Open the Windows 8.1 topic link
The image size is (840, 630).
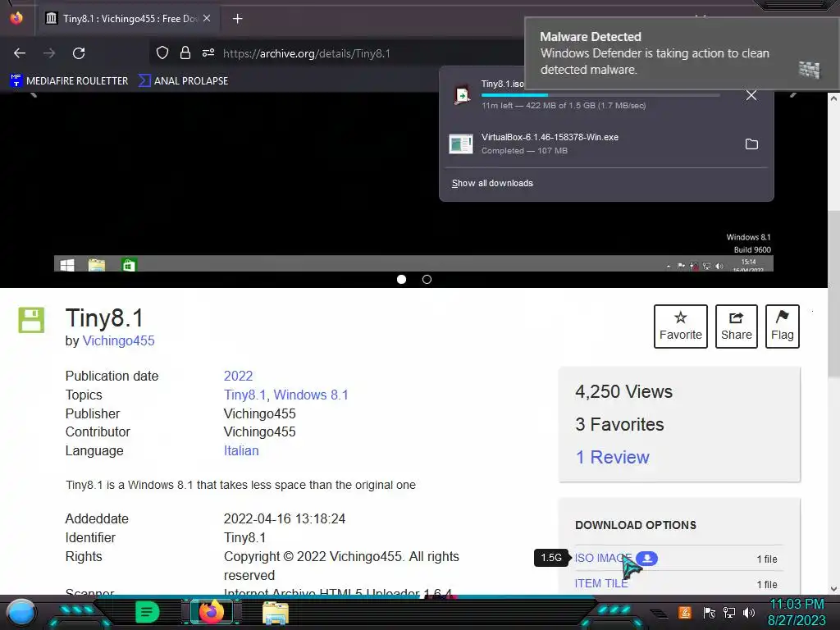311,395
